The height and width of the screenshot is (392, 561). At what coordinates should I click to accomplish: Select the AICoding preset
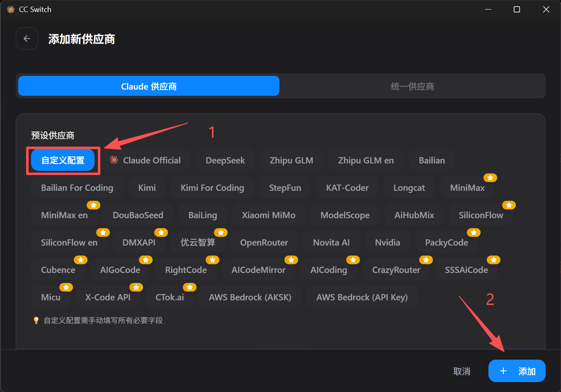(329, 270)
